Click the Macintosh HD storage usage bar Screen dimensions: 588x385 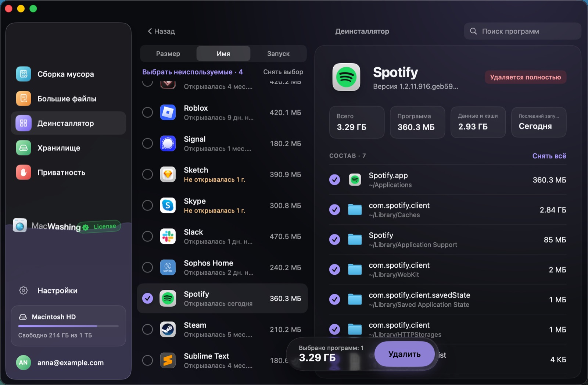(68, 326)
